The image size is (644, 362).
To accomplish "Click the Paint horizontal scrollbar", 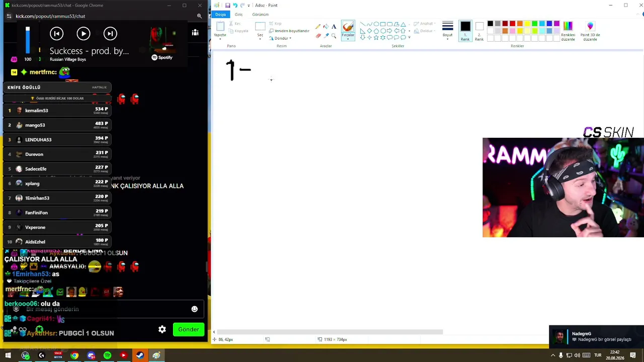I will [330, 332].
